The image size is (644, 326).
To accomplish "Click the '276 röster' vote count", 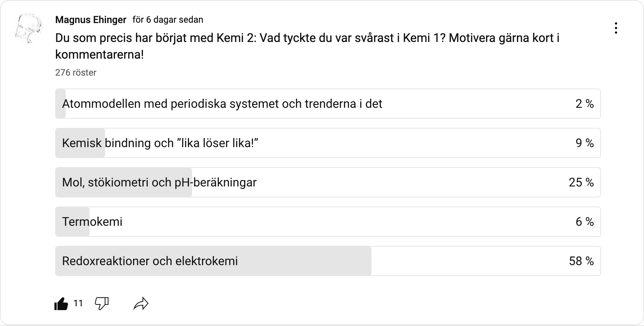I will click(x=76, y=73).
